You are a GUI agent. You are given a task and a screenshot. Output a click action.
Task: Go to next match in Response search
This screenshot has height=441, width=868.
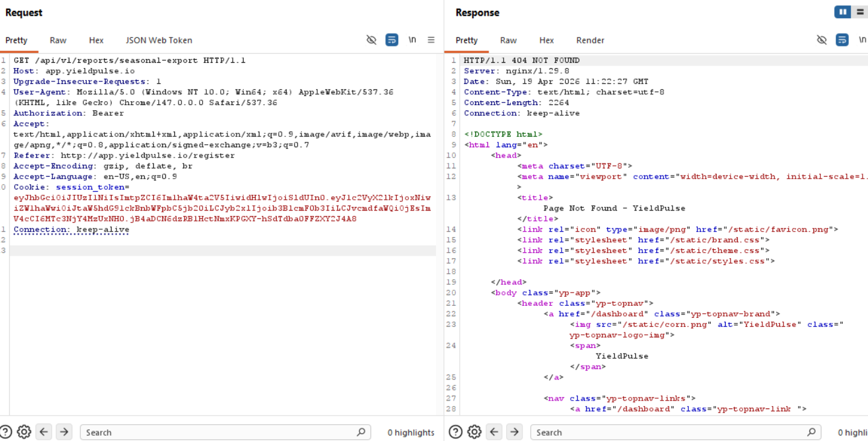(514, 432)
